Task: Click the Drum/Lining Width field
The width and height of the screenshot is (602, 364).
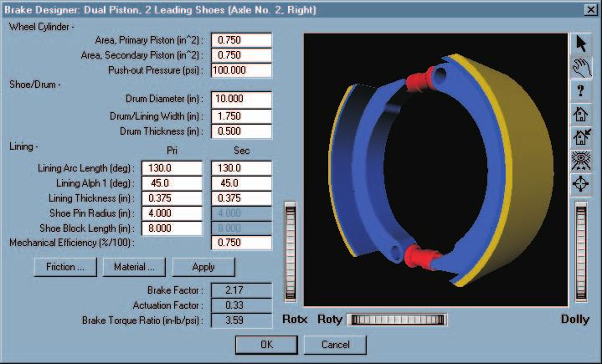Action: 241,116
